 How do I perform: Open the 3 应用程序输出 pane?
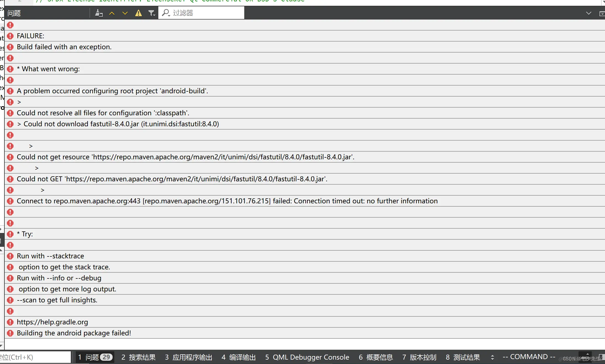coord(189,357)
